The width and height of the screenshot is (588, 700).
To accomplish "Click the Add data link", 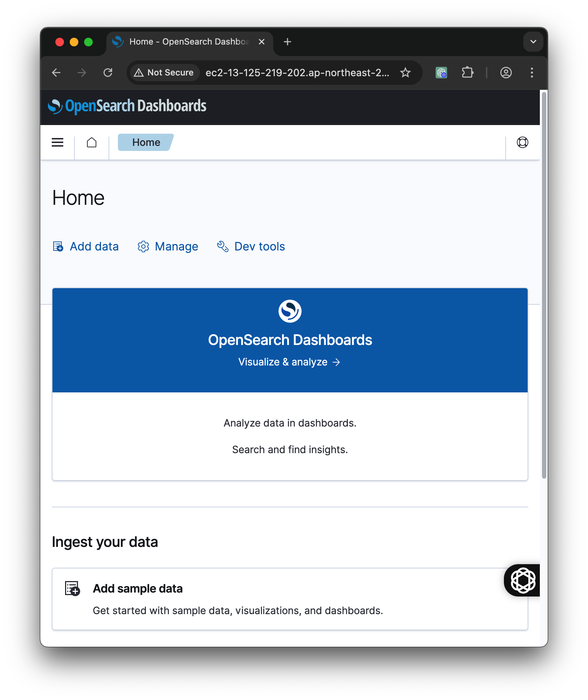I will point(86,247).
